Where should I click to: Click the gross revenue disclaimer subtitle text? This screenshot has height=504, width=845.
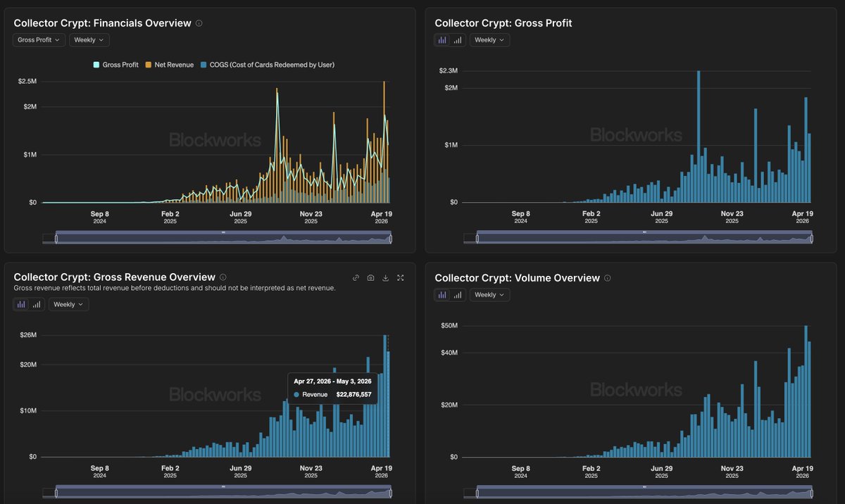coord(175,288)
